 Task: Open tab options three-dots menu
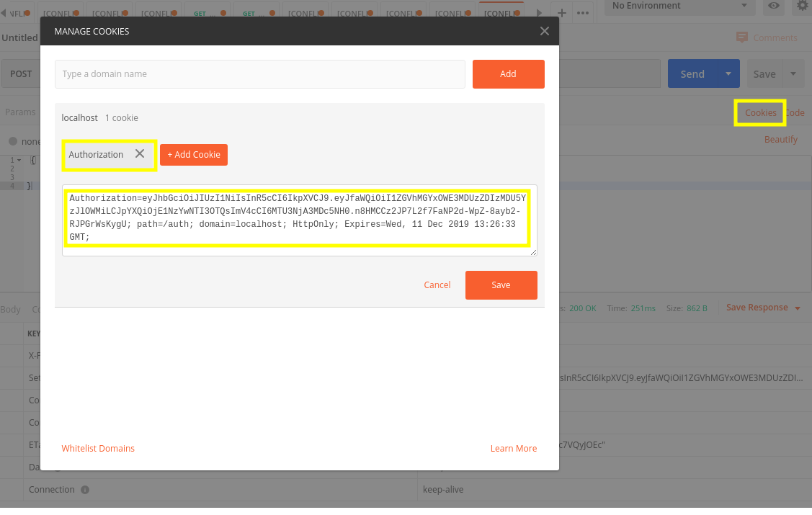pos(583,13)
